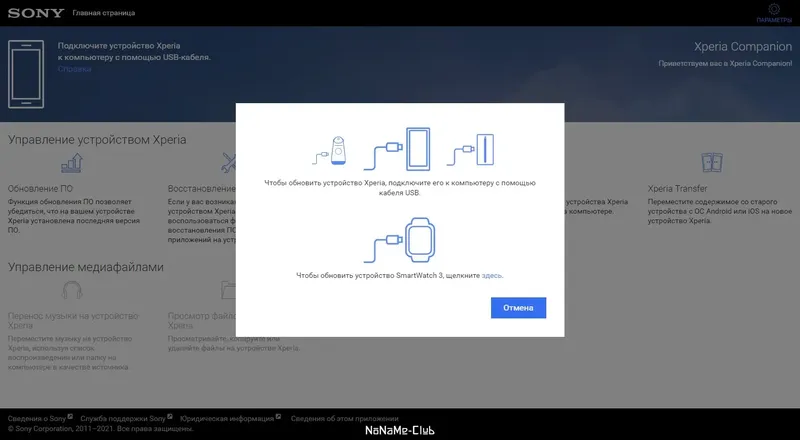Select the Обновление ПО chart icon
This screenshot has width=800, height=440.
coord(72,163)
